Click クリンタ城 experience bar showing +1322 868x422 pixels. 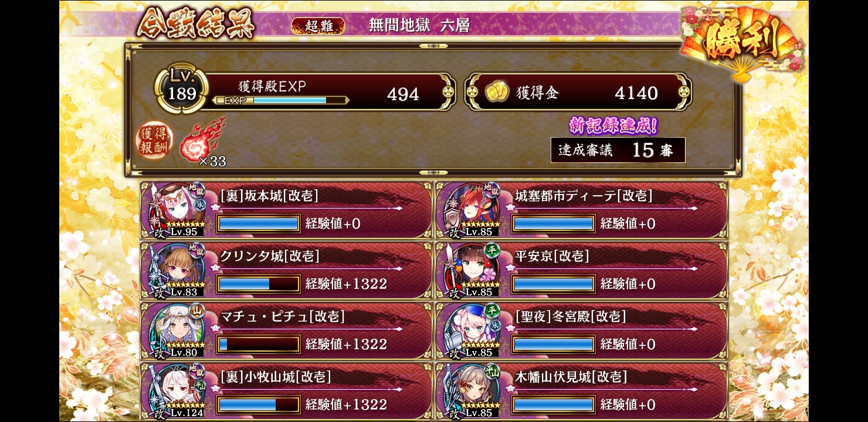pyautogui.click(x=258, y=284)
